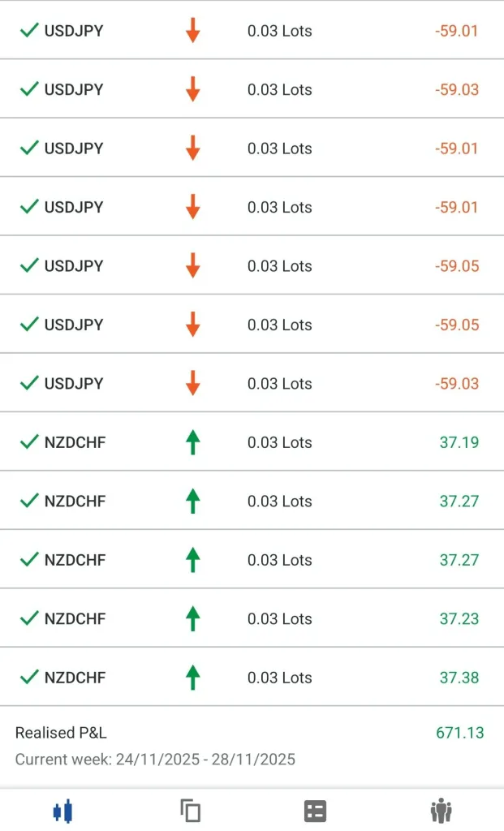
Task: Tap green up arrow on NZDCHF 37.19 trade
Action: click(x=192, y=442)
